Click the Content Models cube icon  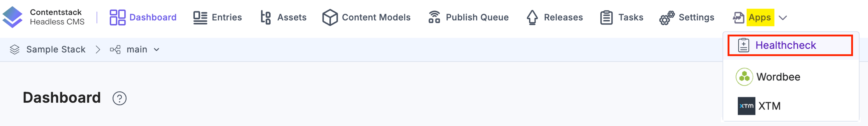click(330, 18)
